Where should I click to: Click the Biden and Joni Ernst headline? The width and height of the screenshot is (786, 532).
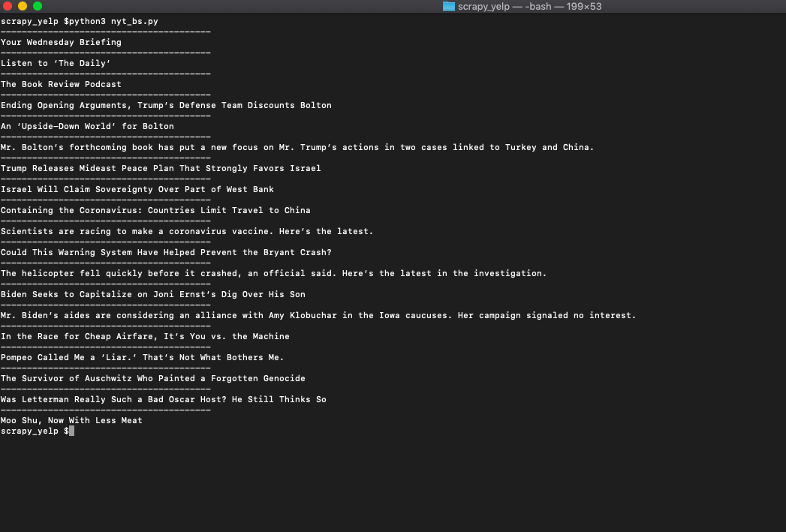pyautogui.click(x=152, y=294)
